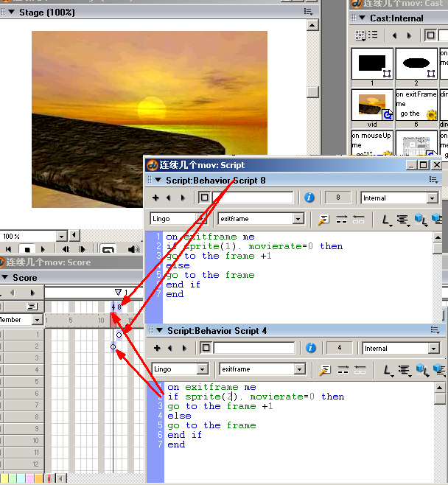Go to next cast member in Script 8

(183, 198)
